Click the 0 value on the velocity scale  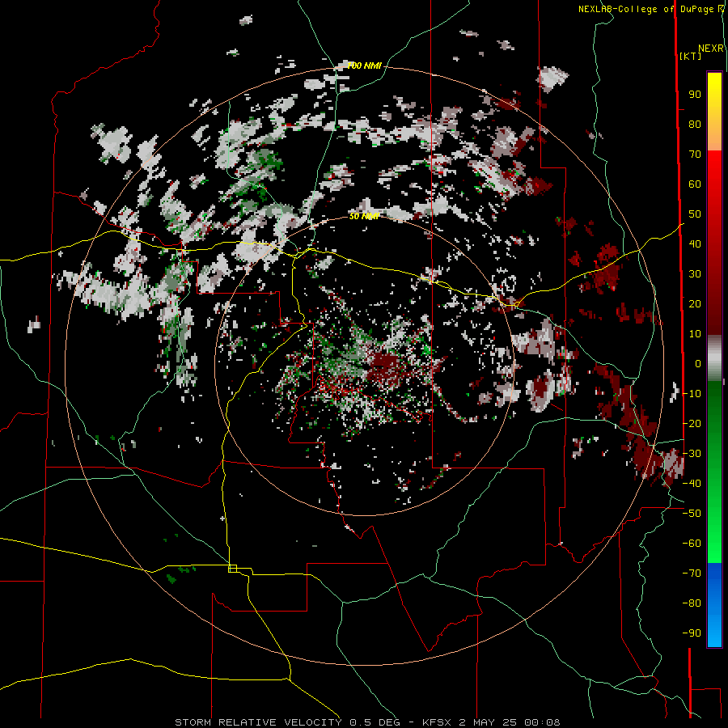click(698, 364)
